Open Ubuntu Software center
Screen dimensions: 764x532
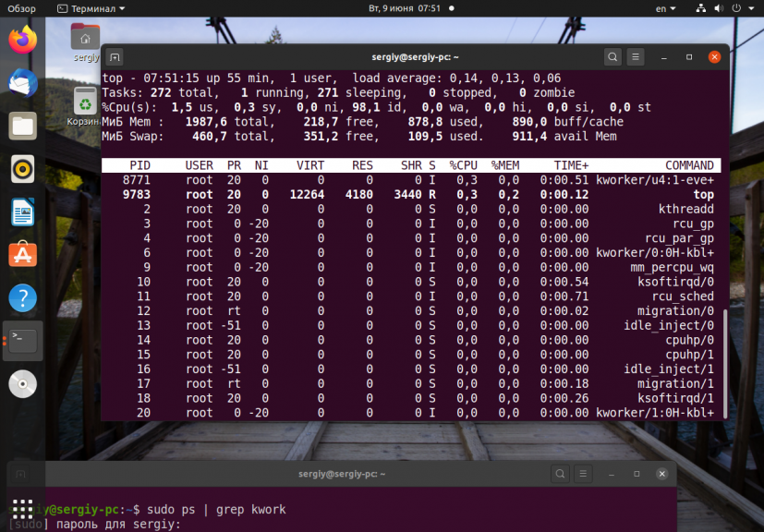coord(23,255)
